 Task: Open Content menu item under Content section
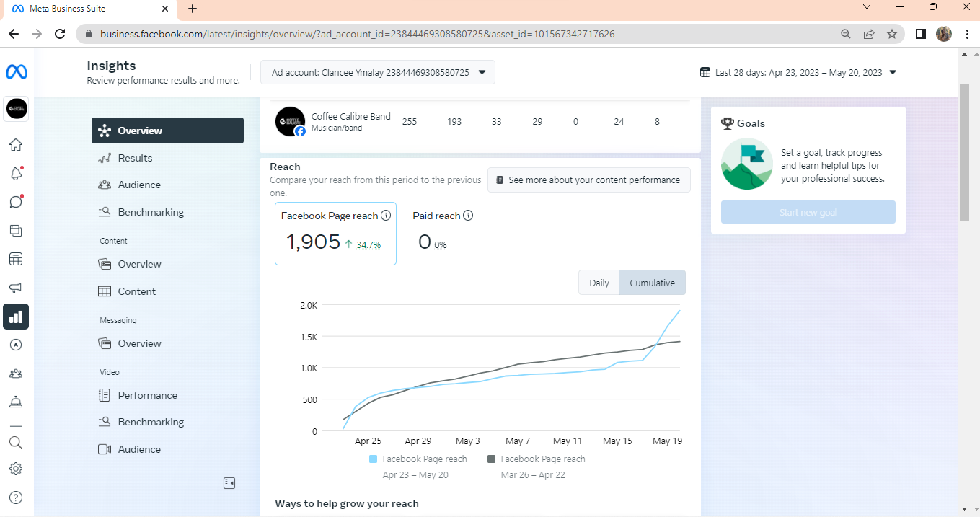(x=167, y=291)
